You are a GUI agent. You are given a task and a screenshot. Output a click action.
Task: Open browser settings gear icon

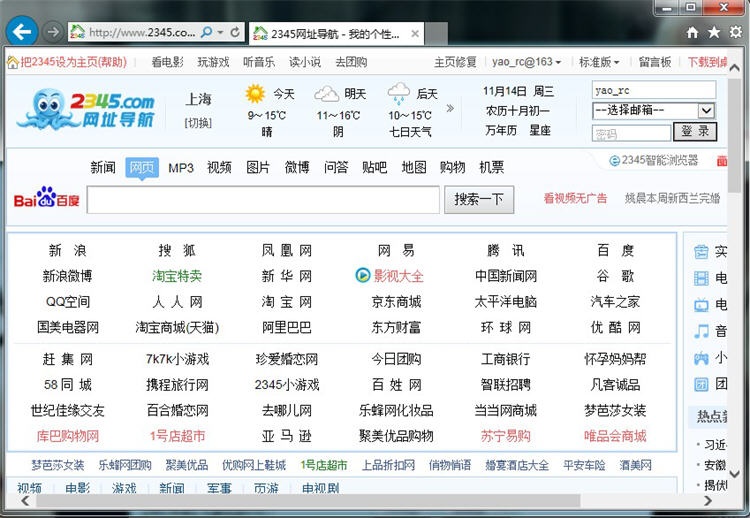tap(735, 33)
